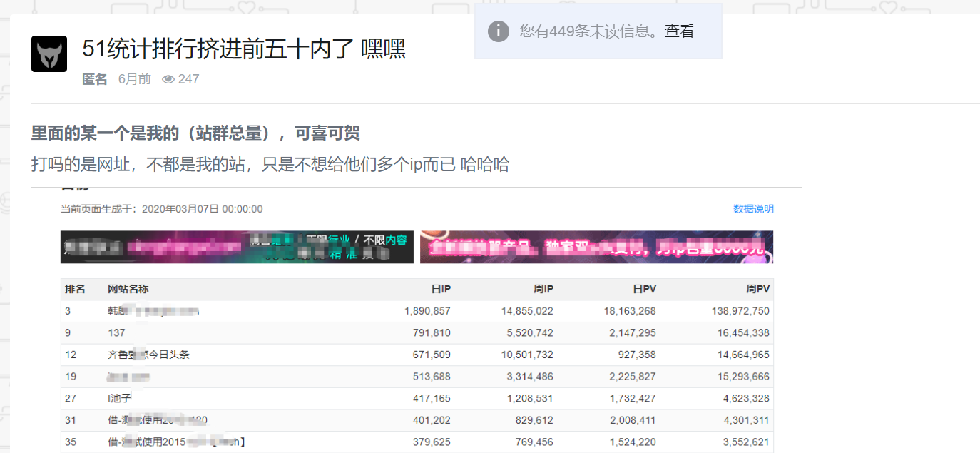Click the 247 view count
980x453 pixels.
coord(188,79)
